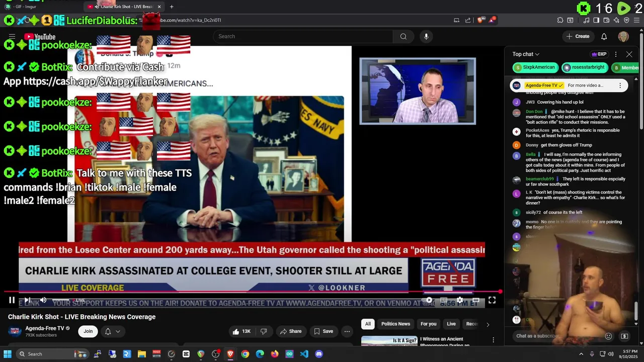
Task: Open the browser main menu
Action: tap(636, 20)
